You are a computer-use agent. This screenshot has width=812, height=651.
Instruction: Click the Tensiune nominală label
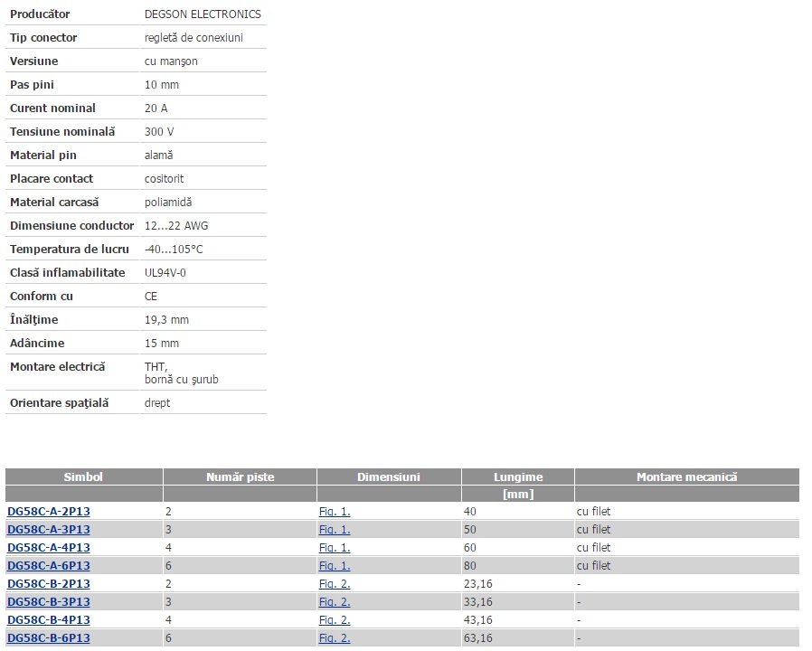[x=62, y=132]
